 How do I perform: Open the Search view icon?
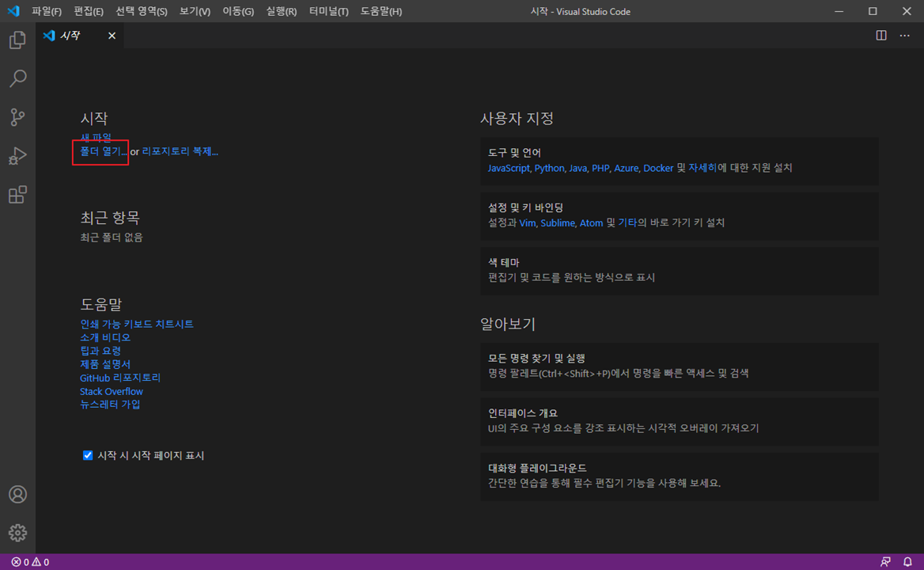(17, 78)
